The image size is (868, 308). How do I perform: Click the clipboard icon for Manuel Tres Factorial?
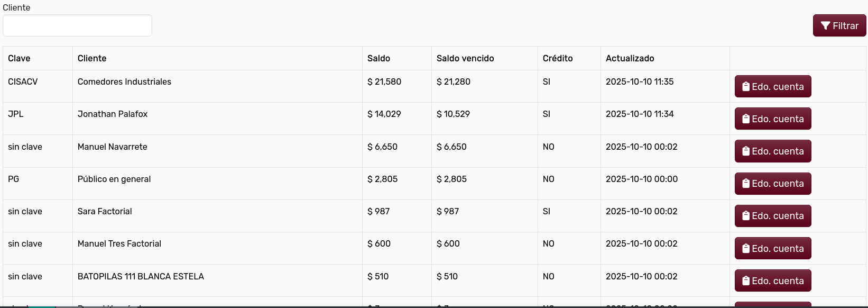(x=746, y=248)
